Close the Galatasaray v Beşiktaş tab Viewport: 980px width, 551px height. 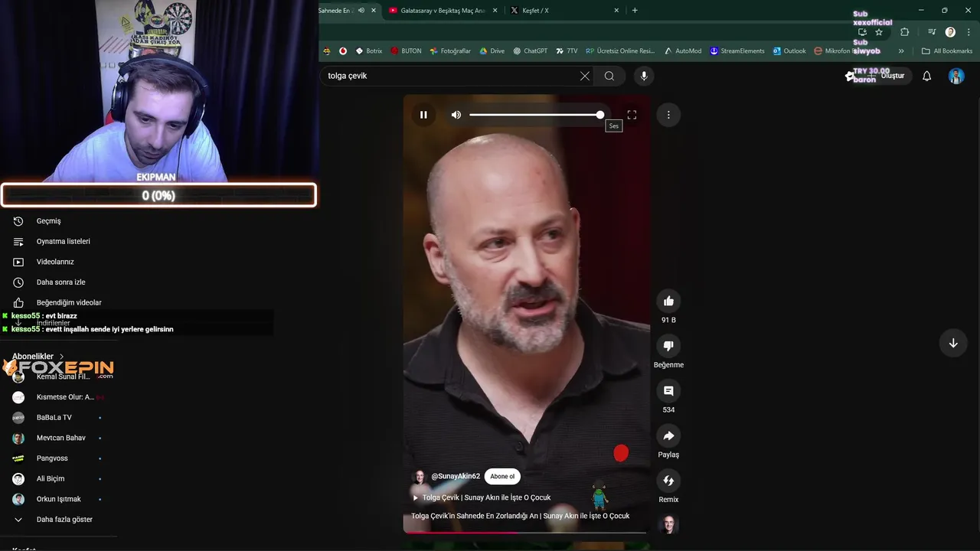click(x=495, y=11)
